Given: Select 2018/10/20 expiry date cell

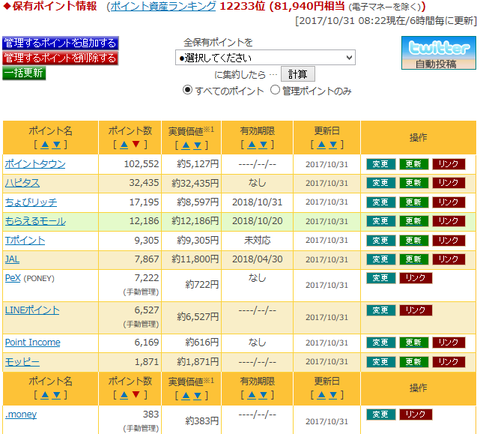Looking at the screenshot, I should point(257,221).
